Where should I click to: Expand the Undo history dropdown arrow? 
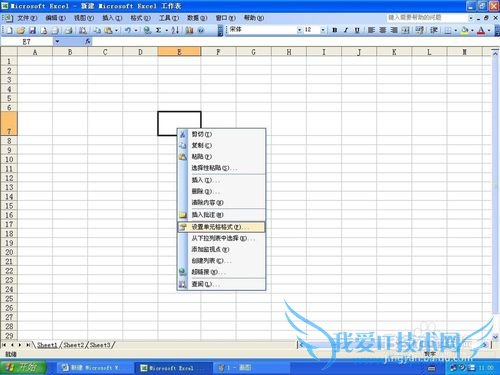coord(136,30)
